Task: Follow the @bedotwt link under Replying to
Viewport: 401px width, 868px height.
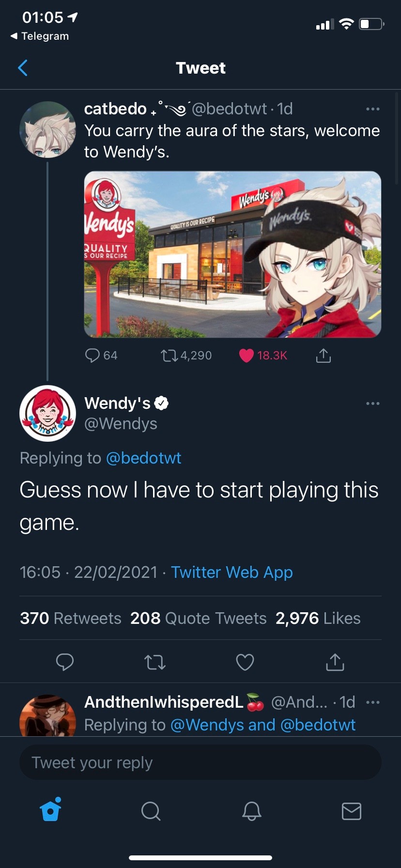Action: (143, 458)
